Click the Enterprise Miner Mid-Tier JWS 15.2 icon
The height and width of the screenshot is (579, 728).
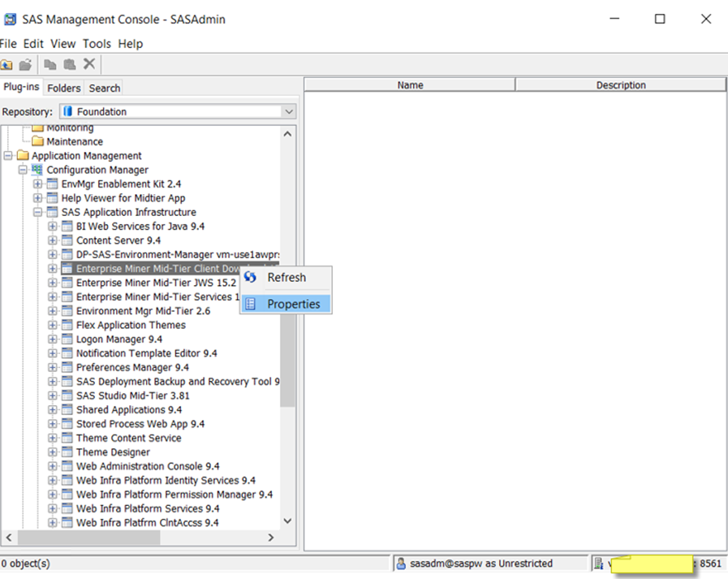[x=66, y=283]
